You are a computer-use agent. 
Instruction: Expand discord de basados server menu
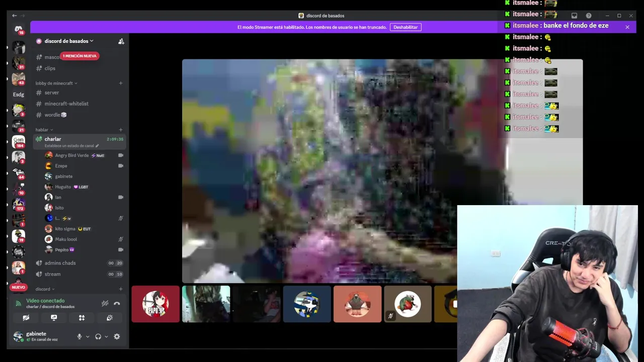click(x=69, y=41)
